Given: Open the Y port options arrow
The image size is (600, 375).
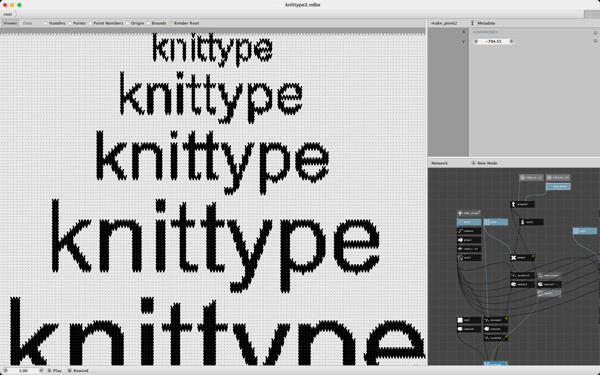Looking at the screenshot, I should coord(595,41).
